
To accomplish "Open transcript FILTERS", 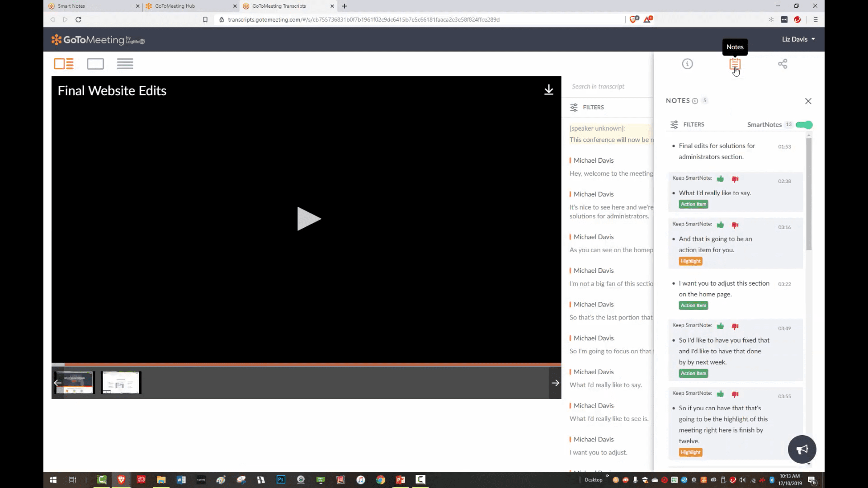I will point(587,107).
